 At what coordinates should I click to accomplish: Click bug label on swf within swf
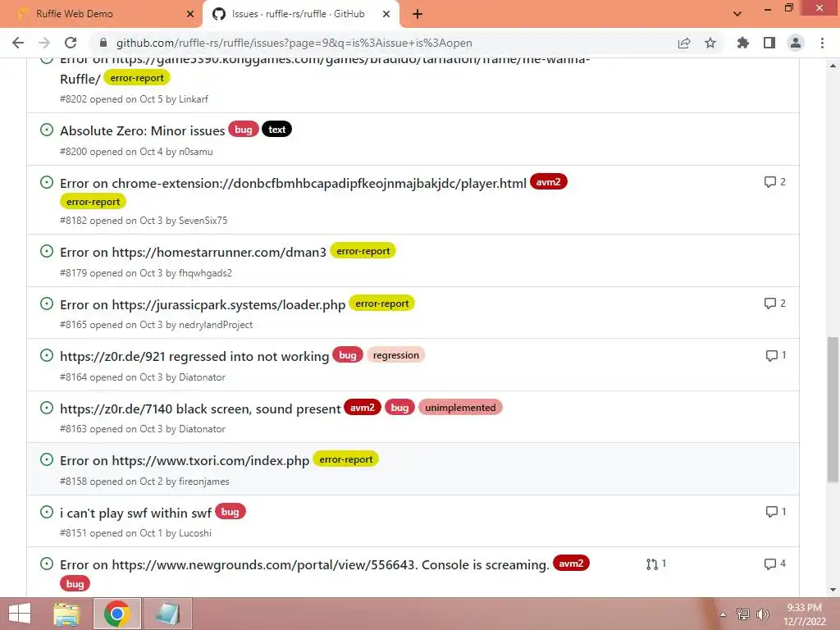click(x=230, y=512)
